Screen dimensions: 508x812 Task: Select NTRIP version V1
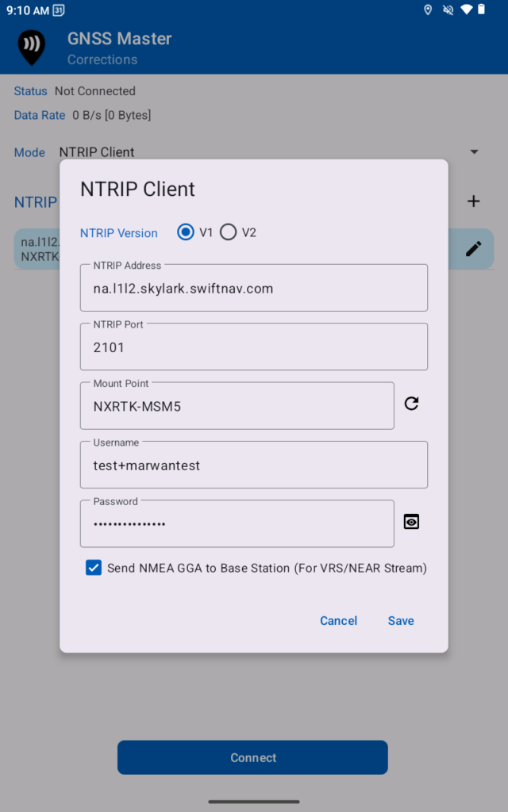coord(186,232)
